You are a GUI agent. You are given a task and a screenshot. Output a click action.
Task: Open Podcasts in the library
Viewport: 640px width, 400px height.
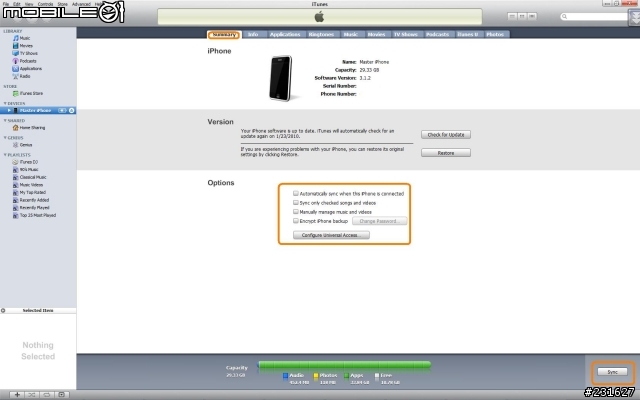24,61
